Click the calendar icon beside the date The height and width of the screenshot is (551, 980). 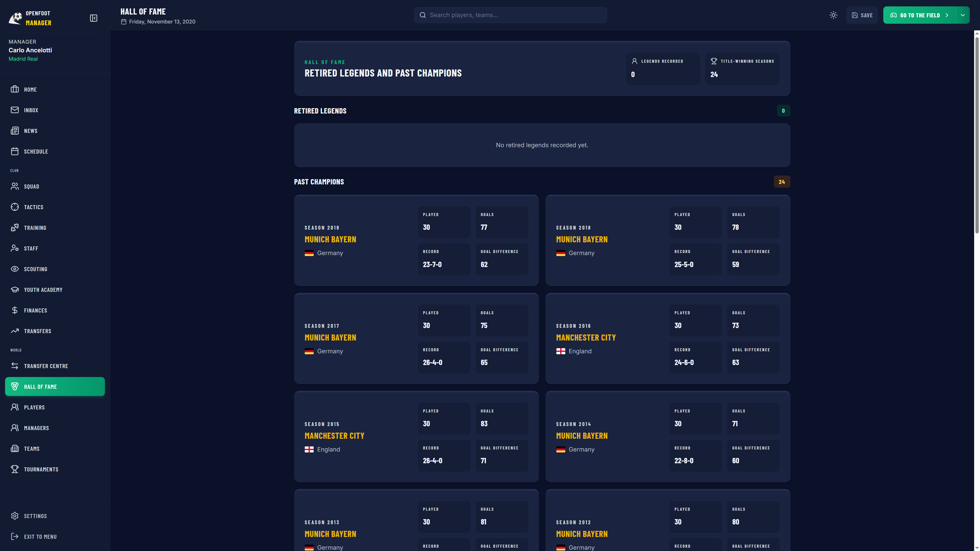tap(124, 22)
